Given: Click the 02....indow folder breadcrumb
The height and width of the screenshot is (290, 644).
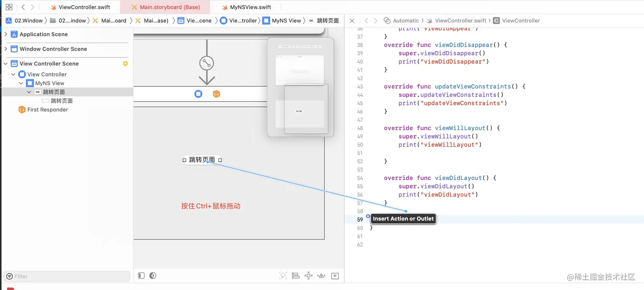Looking at the screenshot, I should click(68, 20).
